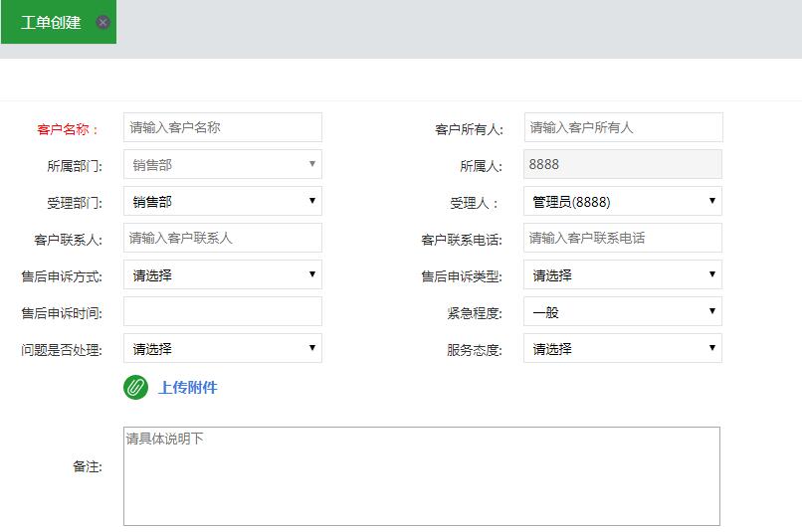Click the 受理部门 label text
The height and width of the screenshot is (532, 802).
pos(75,203)
